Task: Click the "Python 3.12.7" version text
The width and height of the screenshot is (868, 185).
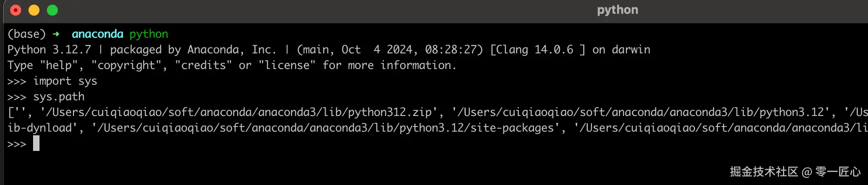Action: tap(49, 50)
